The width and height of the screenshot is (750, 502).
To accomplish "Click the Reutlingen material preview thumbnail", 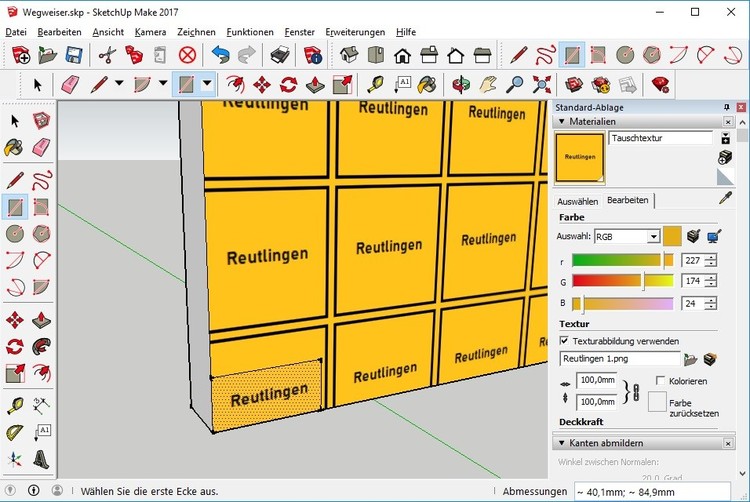I will point(580,158).
